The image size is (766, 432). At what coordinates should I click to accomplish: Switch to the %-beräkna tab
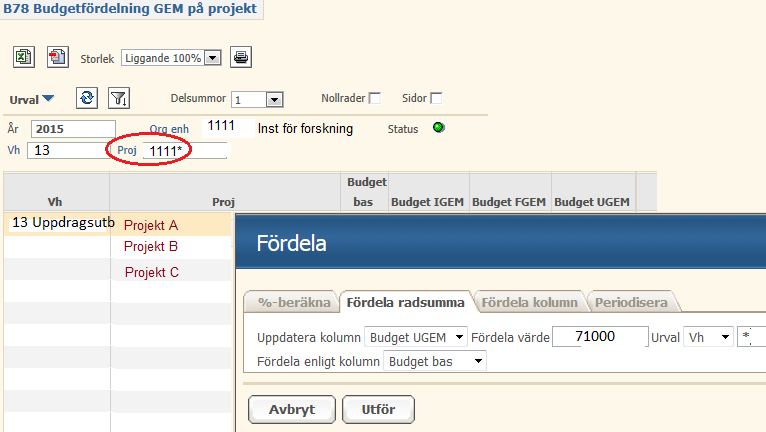pos(292,302)
